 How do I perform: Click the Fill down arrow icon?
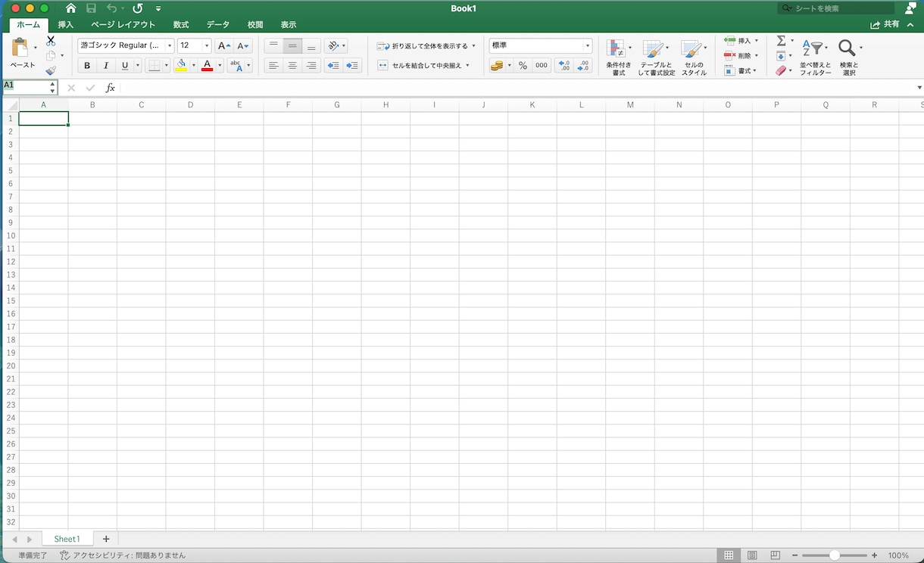(781, 56)
